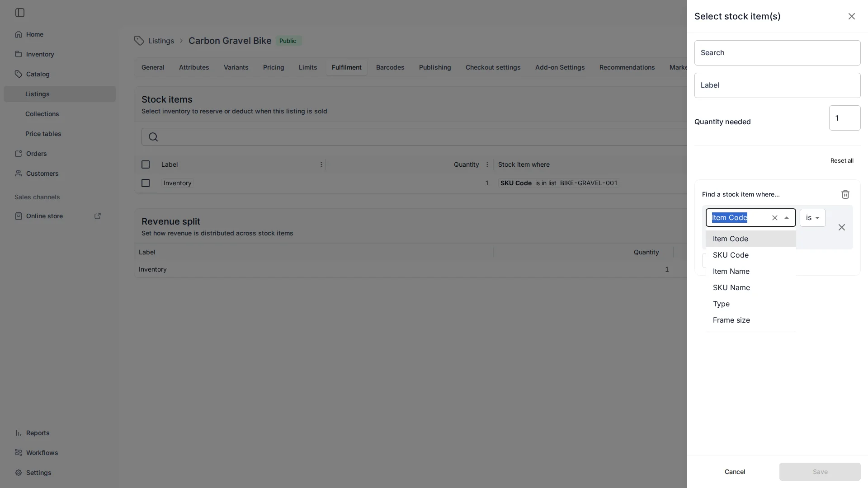868x488 pixels.
Task: Go to Listings breadcrumb link
Action: (161, 41)
